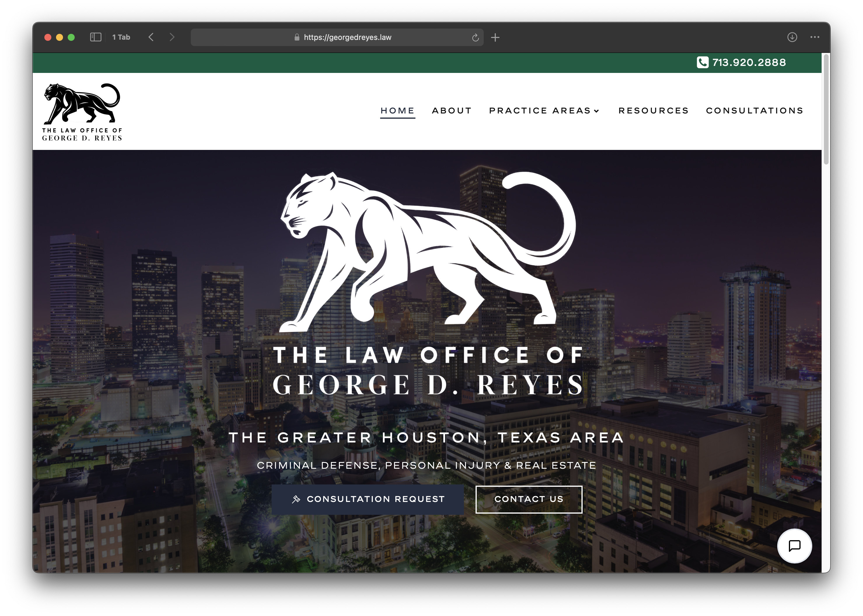Viewport: 863px width, 616px height.
Task: Click the large white panther hero logo
Action: coord(428,252)
